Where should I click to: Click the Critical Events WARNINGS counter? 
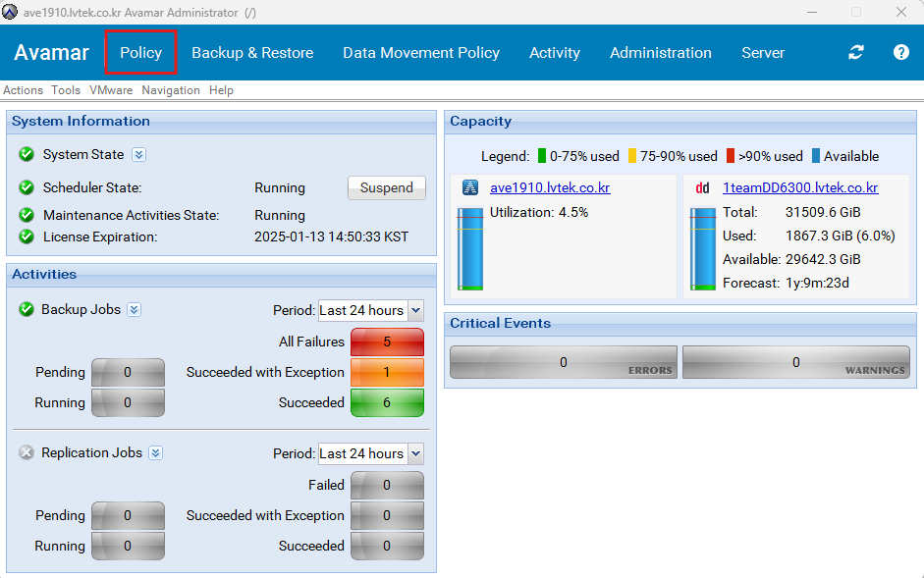tap(796, 362)
